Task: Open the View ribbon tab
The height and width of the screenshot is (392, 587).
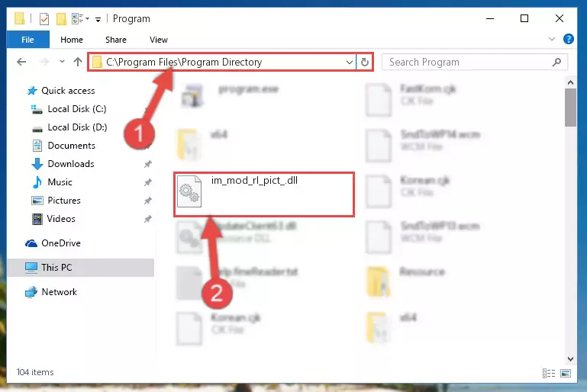Action: [x=158, y=40]
